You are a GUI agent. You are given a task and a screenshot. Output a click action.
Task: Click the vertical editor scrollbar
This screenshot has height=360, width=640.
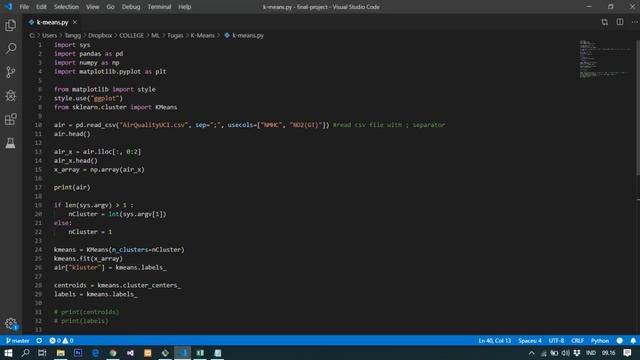(x=638, y=108)
